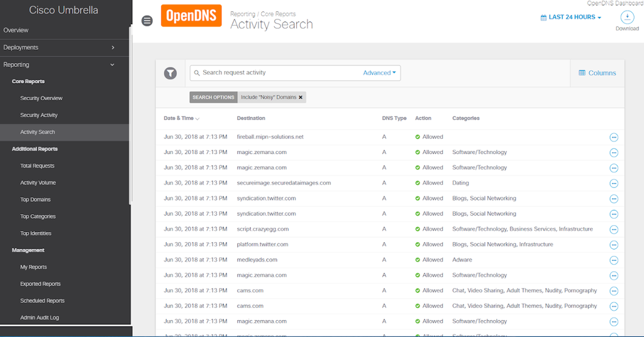Click the medleyads.com destination
644x337 pixels.
[x=257, y=260]
